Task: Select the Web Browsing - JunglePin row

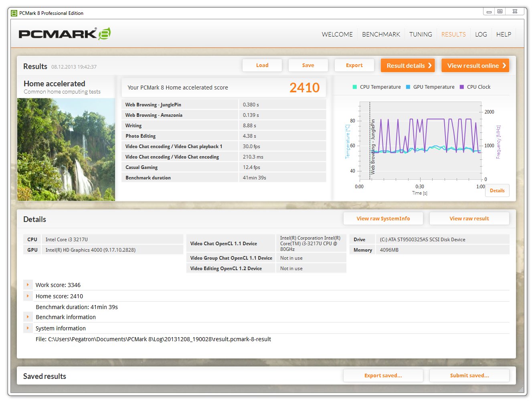Action: pyautogui.click(x=224, y=105)
